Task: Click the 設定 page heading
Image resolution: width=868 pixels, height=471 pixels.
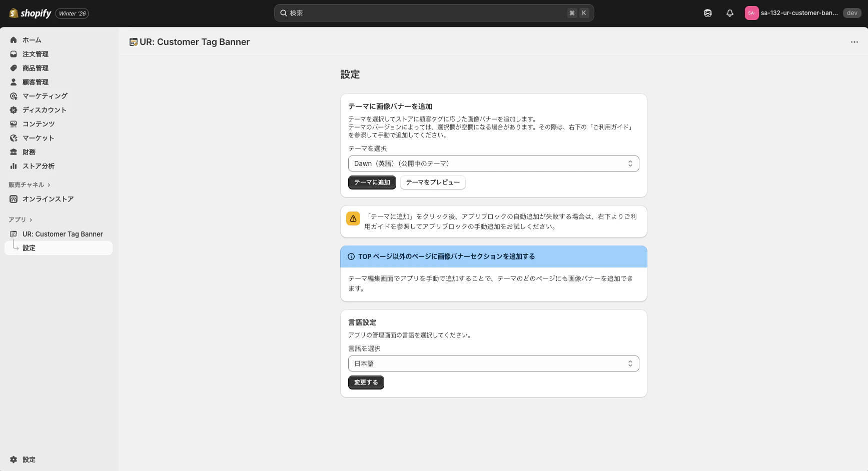Action: [350, 74]
